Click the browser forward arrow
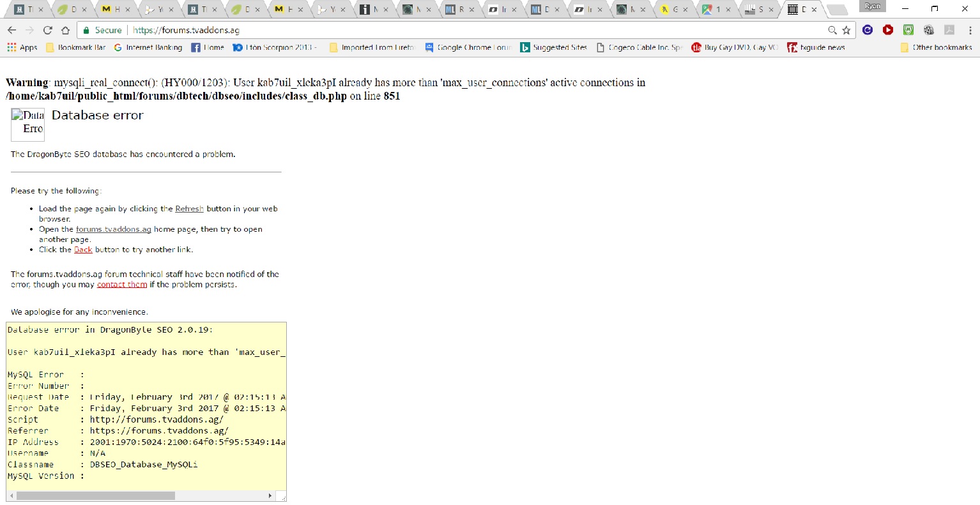This screenshot has width=980, height=505. (29, 30)
